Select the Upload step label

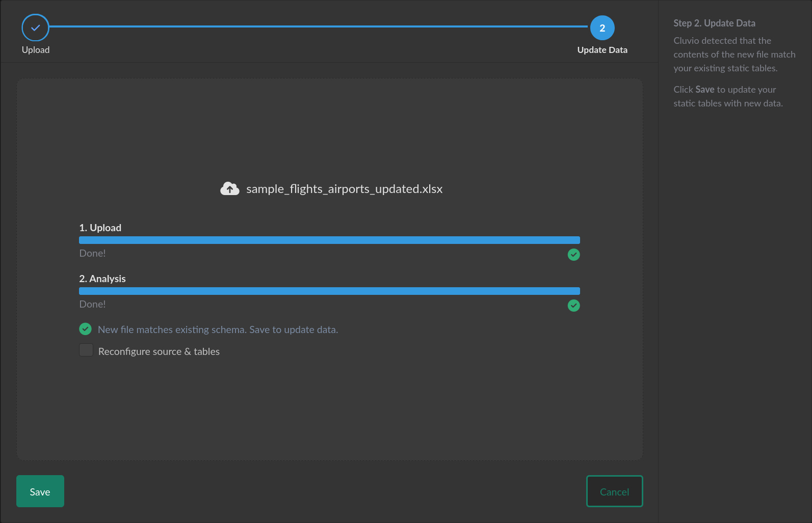point(36,50)
